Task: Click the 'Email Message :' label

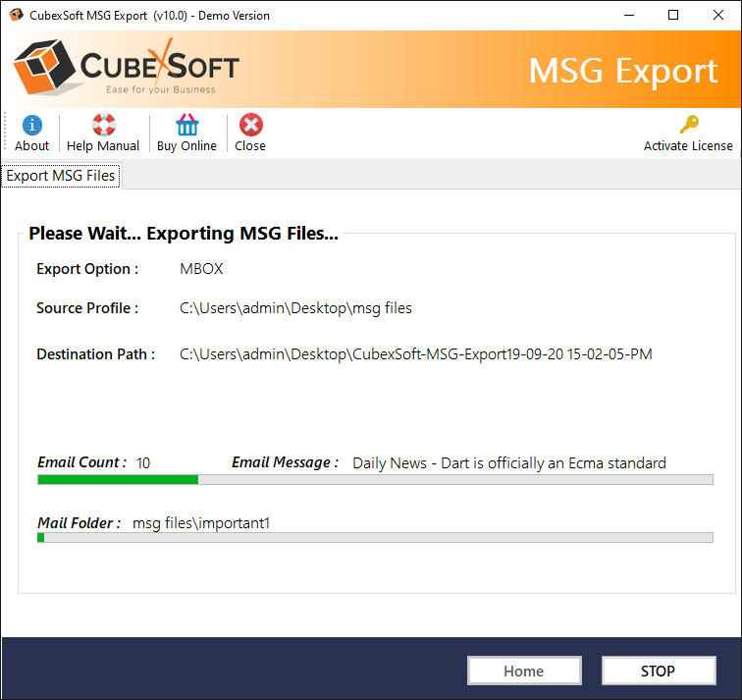Action: [285, 462]
